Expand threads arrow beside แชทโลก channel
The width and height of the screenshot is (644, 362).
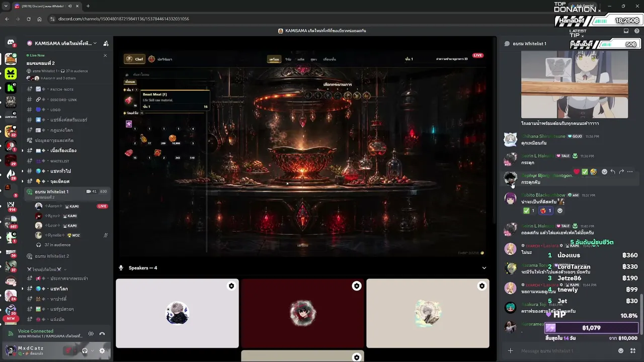22,289
